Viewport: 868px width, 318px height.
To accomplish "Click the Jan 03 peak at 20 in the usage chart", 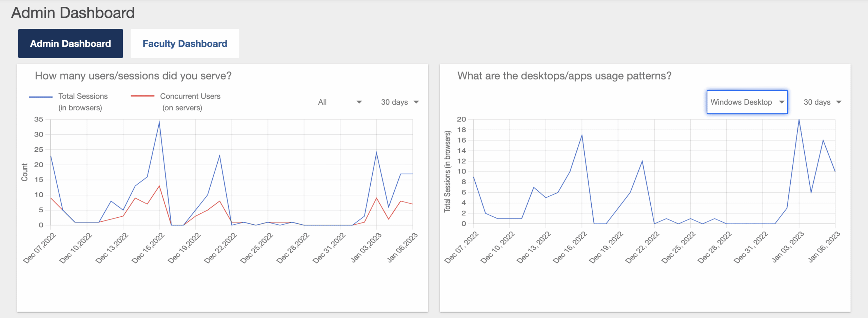I will (x=799, y=120).
